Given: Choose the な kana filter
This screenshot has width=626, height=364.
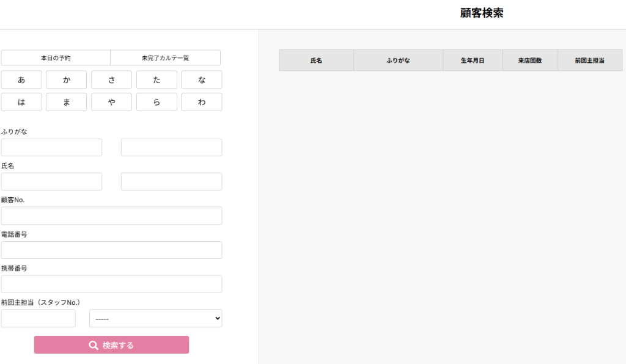Looking at the screenshot, I should pyautogui.click(x=201, y=80).
